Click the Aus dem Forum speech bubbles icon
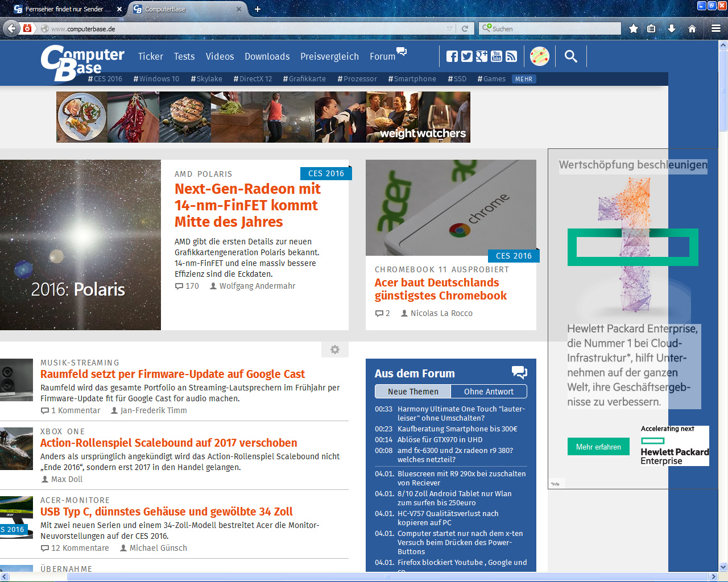728x582 pixels. point(519,372)
